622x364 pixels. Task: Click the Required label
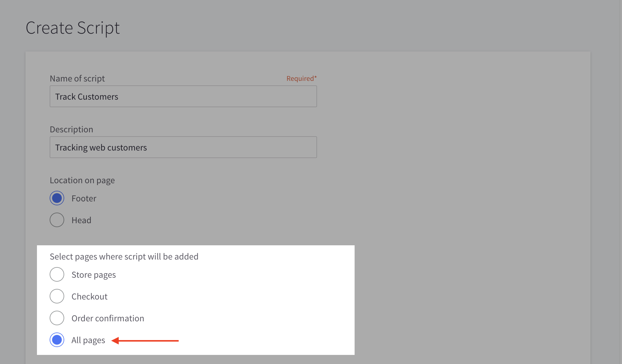tap(301, 78)
